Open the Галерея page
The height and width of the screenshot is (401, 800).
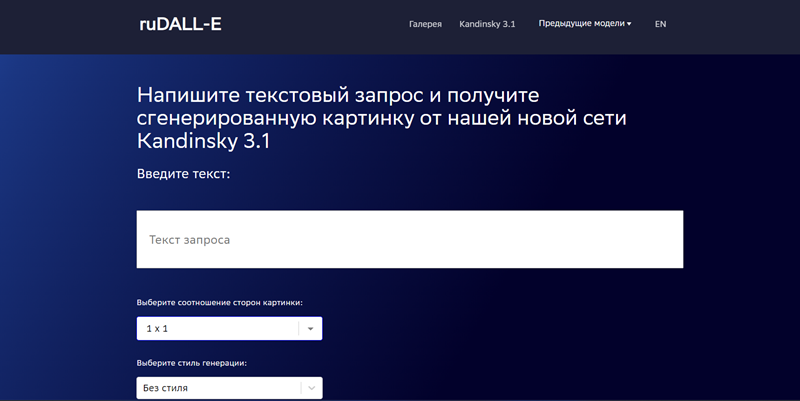(425, 24)
